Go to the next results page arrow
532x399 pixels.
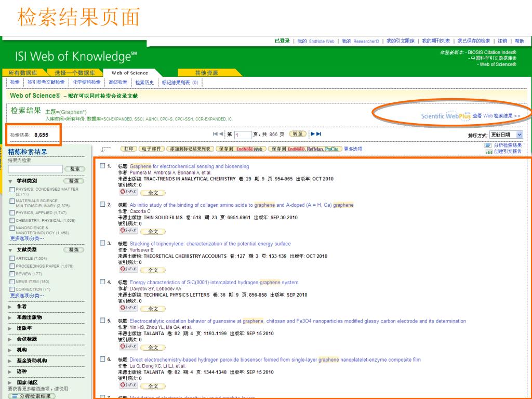tap(313, 134)
